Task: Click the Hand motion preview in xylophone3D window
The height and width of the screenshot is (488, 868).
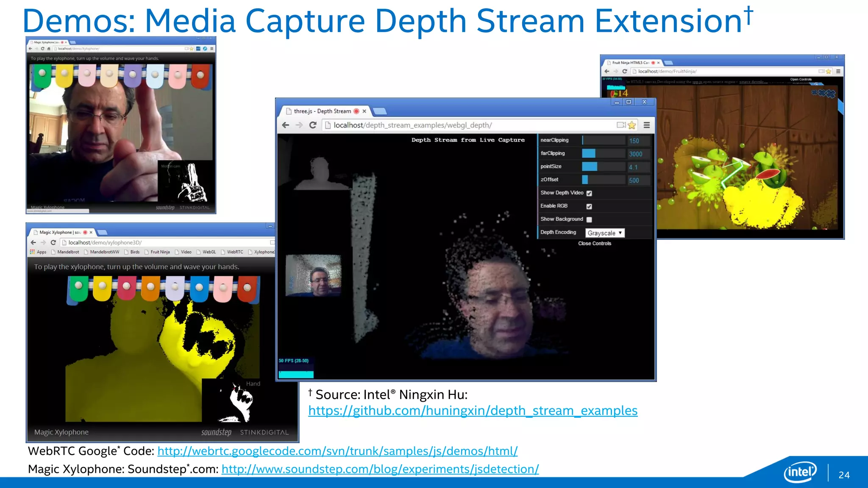Action: click(x=232, y=400)
